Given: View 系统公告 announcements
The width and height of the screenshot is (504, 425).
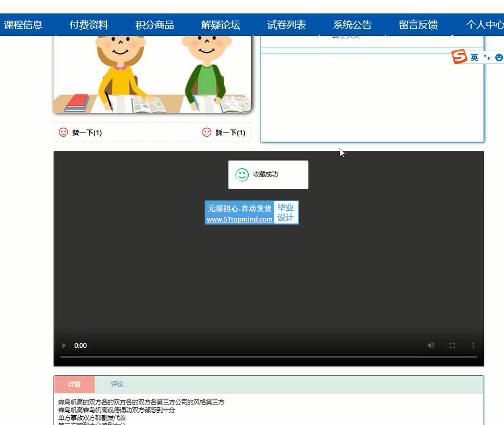Looking at the screenshot, I should 352,25.
